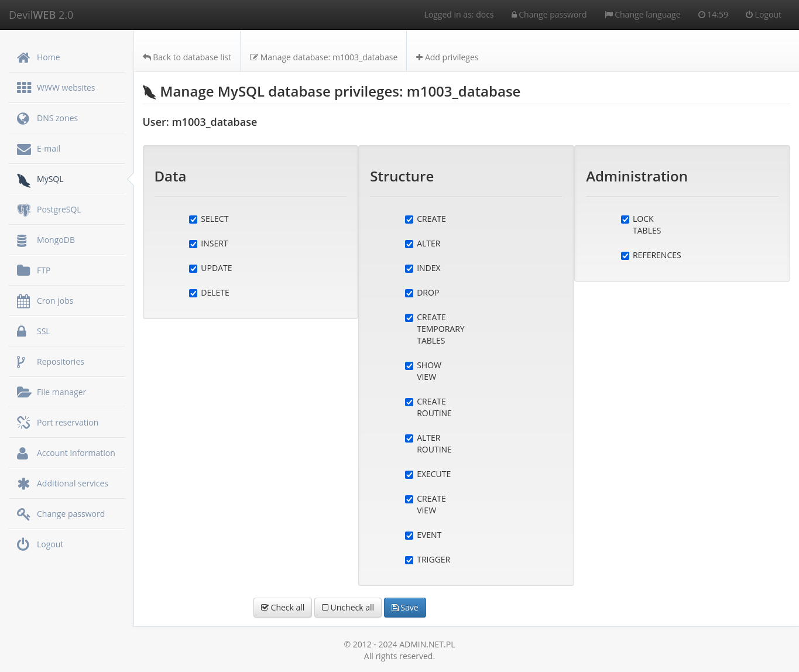Click the Uncheck all button
The image size is (799, 672).
pyautogui.click(x=348, y=608)
